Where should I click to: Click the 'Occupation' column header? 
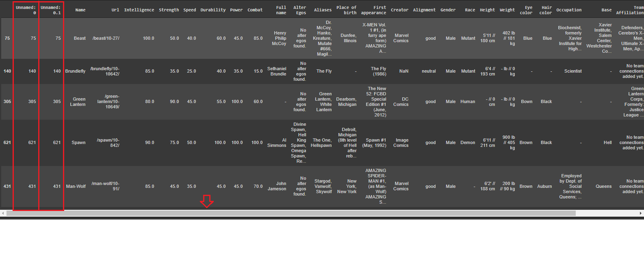[x=569, y=10]
